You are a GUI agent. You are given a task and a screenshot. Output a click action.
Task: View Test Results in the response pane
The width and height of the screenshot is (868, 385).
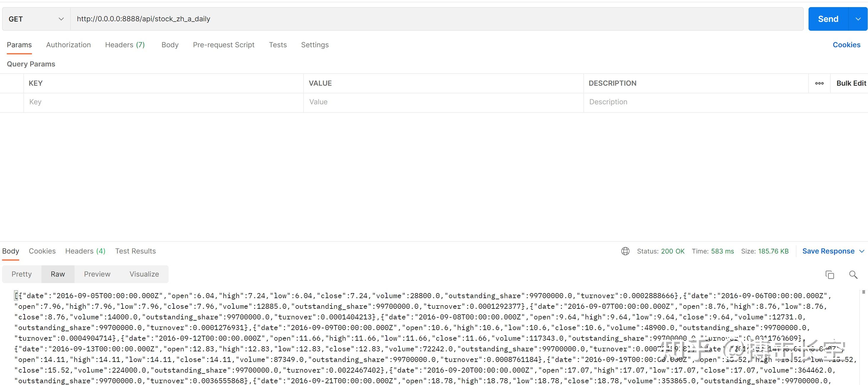[x=135, y=251]
